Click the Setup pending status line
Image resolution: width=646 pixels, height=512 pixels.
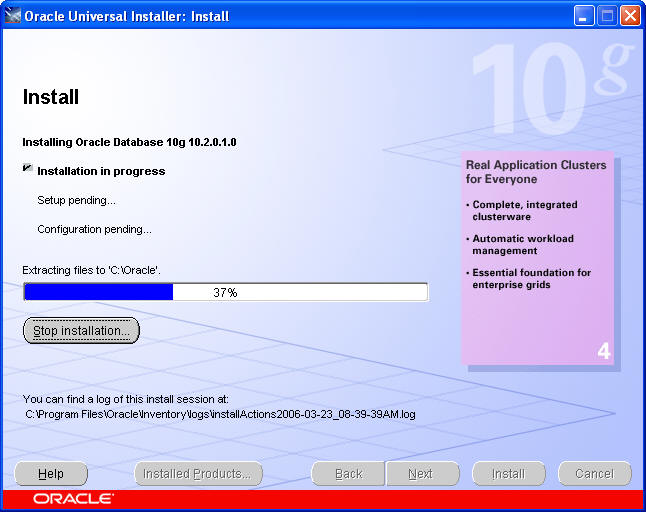pos(76,200)
